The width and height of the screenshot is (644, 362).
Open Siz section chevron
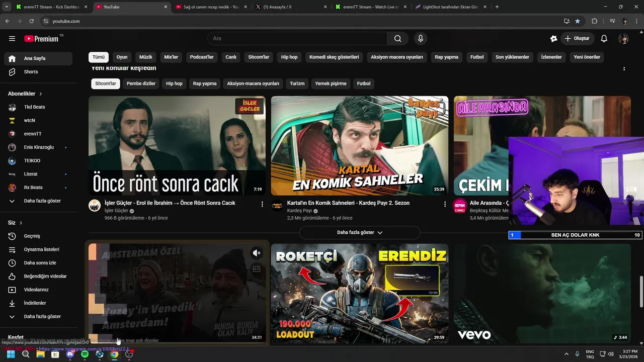21,223
